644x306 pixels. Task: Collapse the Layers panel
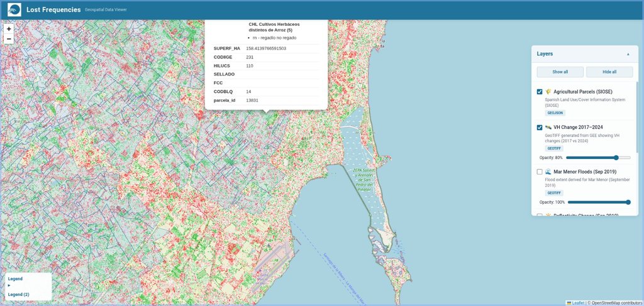628,54
